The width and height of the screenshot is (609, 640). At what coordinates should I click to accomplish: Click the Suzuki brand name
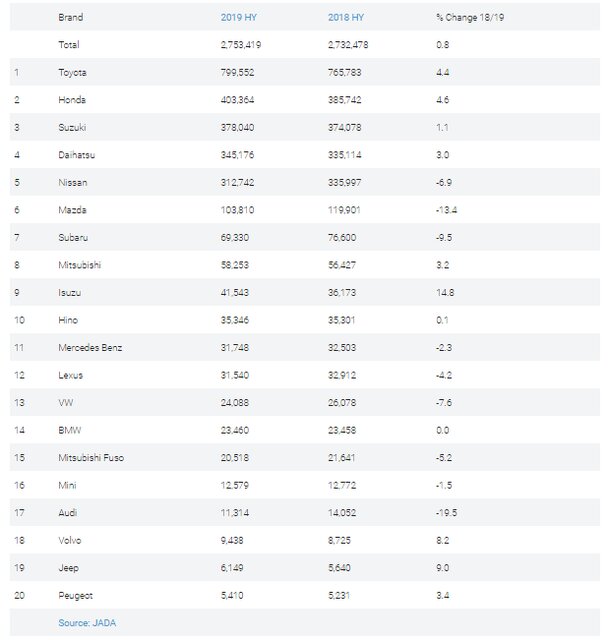pyautogui.click(x=72, y=127)
